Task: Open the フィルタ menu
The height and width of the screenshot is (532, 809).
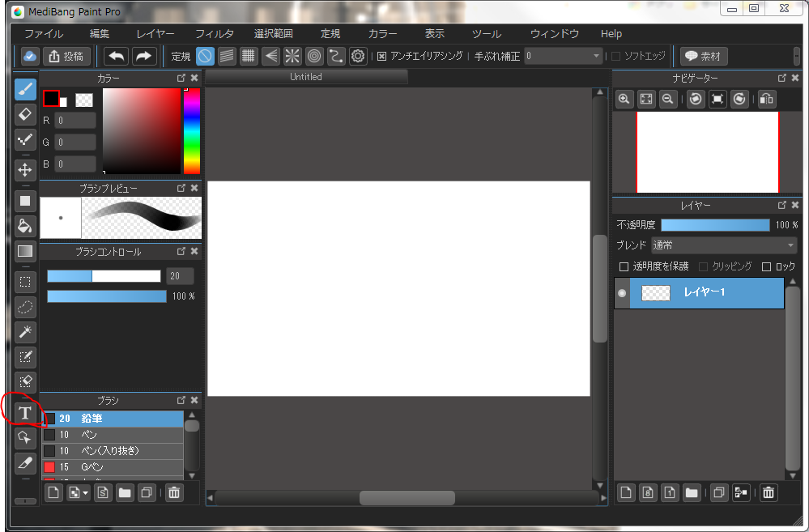Action: coord(215,34)
